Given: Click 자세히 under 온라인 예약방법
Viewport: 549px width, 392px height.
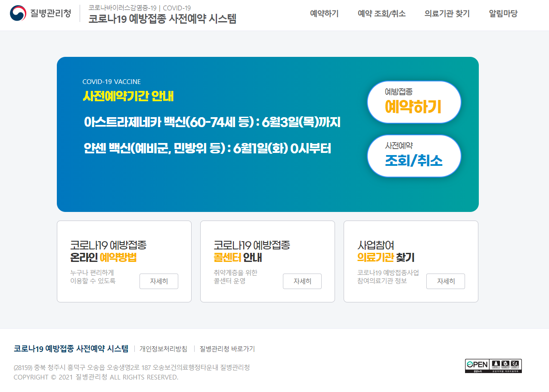Looking at the screenshot, I should pos(159,281).
